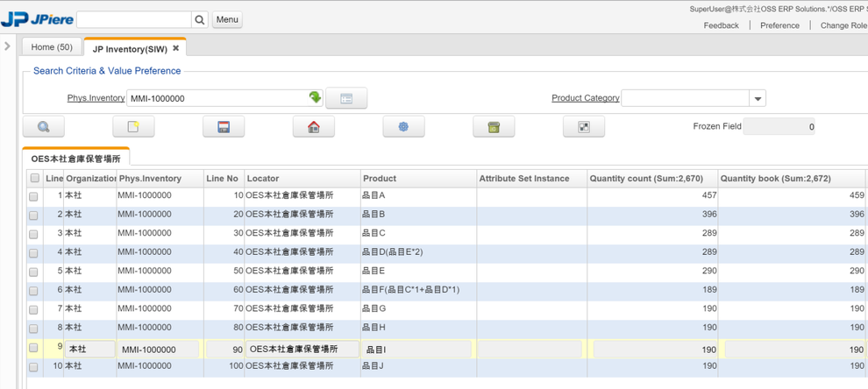Open the Product Category dropdown
This screenshot has height=389, width=868.
758,99
